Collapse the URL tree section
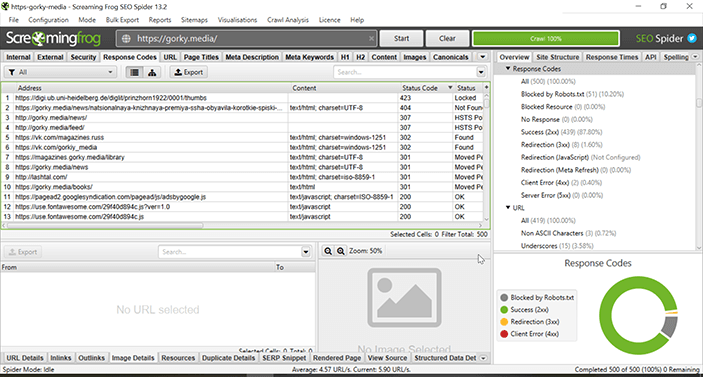Screen dimensions: 703x377 pos(508,208)
